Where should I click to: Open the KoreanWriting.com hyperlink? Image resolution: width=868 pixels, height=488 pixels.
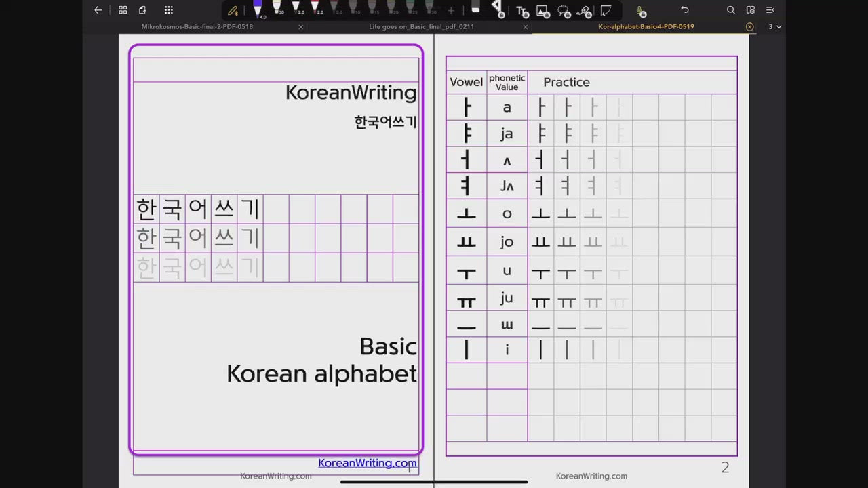[x=367, y=463]
